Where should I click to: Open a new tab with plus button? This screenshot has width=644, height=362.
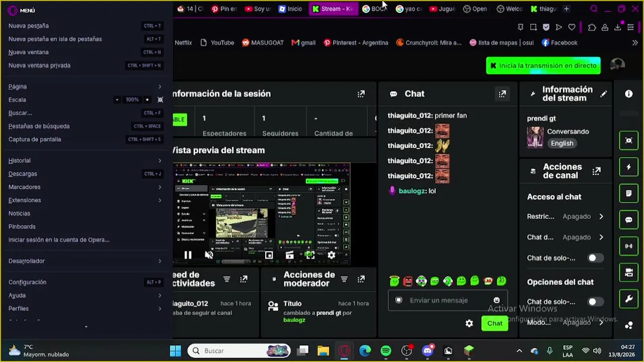(567, 9)
